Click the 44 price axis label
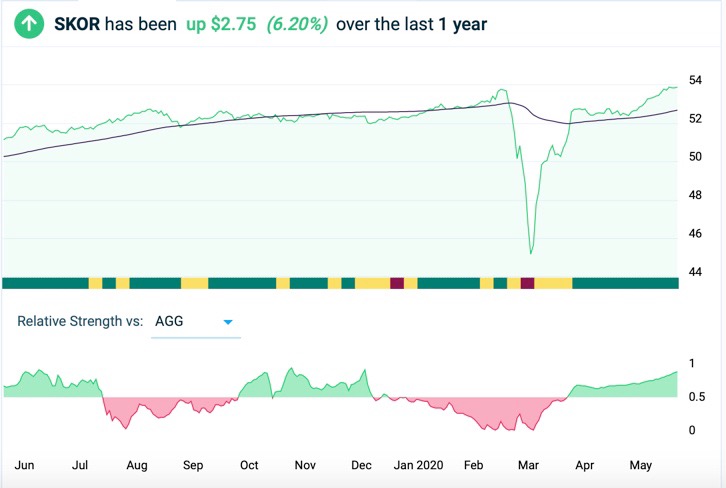Viewport: 726px width, 488px height. pos(695,273)
